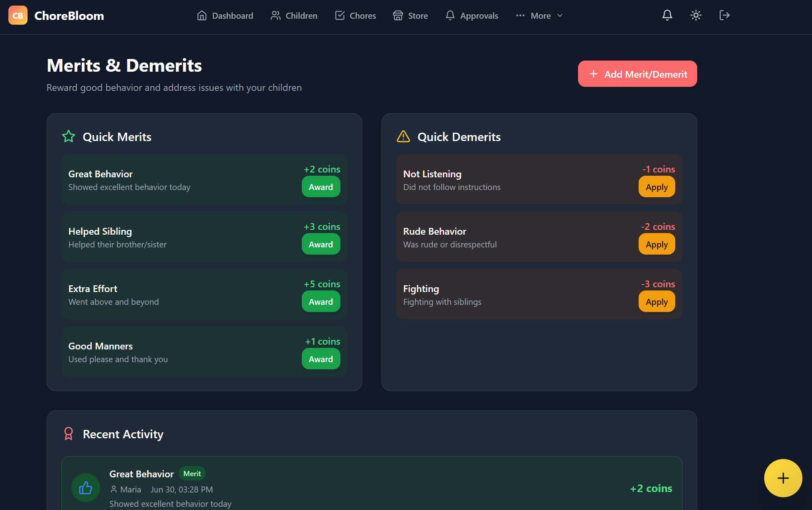This screenshot has height=510, width=812.
Task: Click the ChoreBloom CB logo icon
Action: pyautogui.click(x=18, y=16)
